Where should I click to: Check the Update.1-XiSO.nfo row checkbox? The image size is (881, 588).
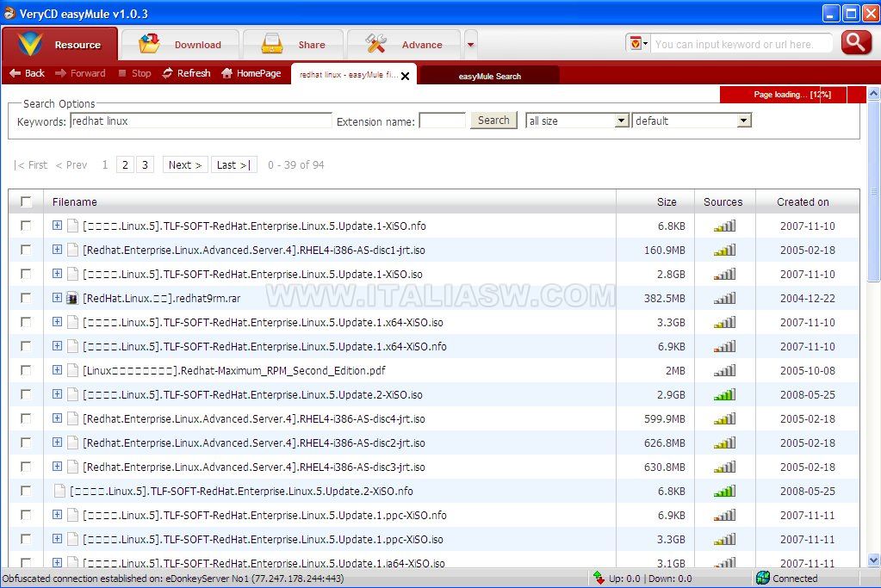pos(26,226)
